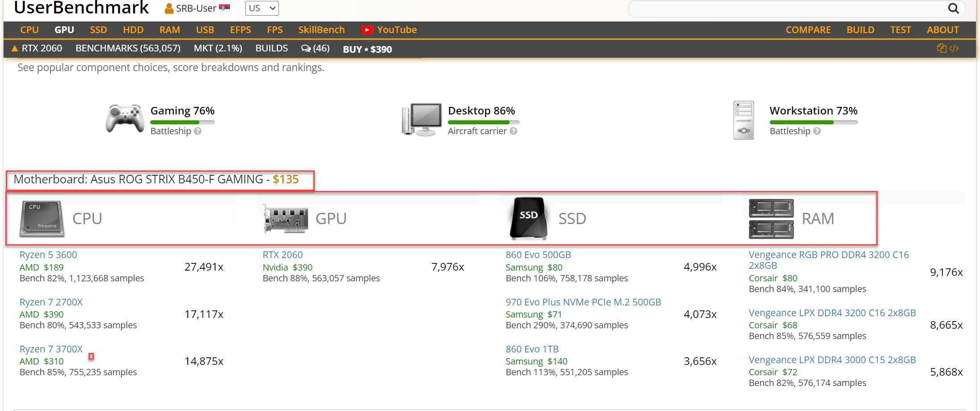Select the BUILD menu item
This screenshot has width=980, height=411.
(x=860, y=30)
